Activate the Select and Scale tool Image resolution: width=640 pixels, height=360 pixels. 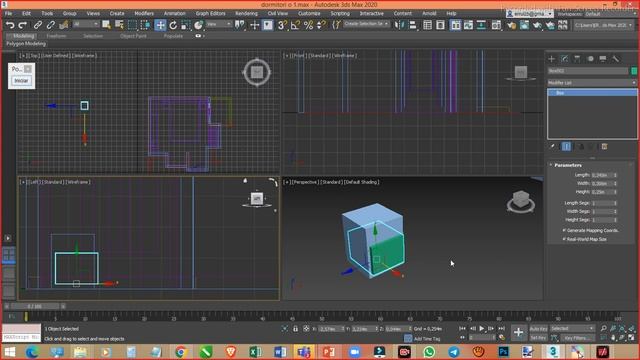tap(185, 25)
